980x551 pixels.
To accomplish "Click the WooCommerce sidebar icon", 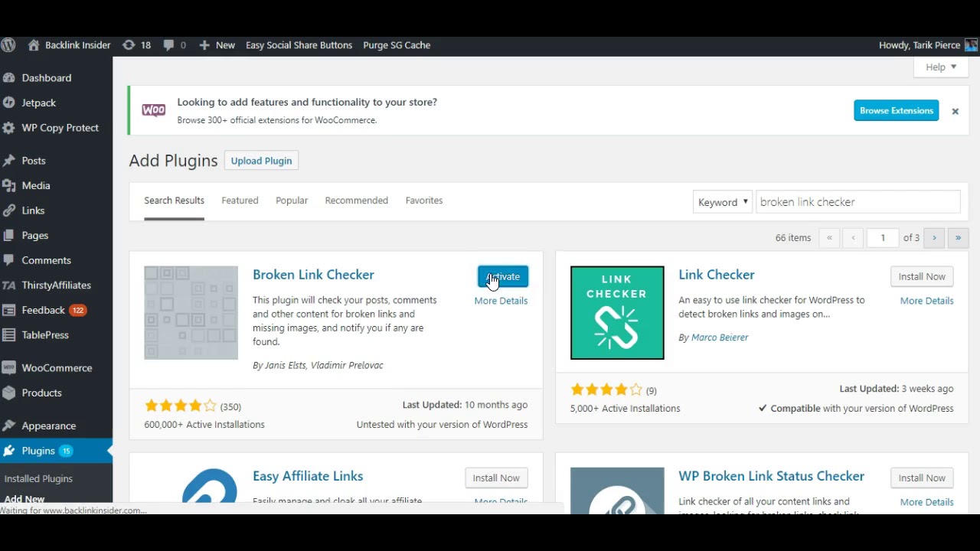I will click(x=8, y=368).
